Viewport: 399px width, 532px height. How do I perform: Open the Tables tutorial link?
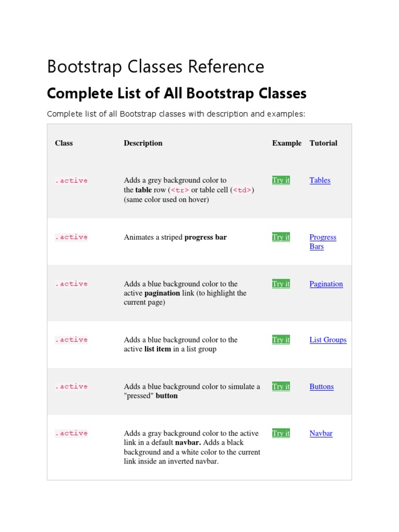[320, 180]
